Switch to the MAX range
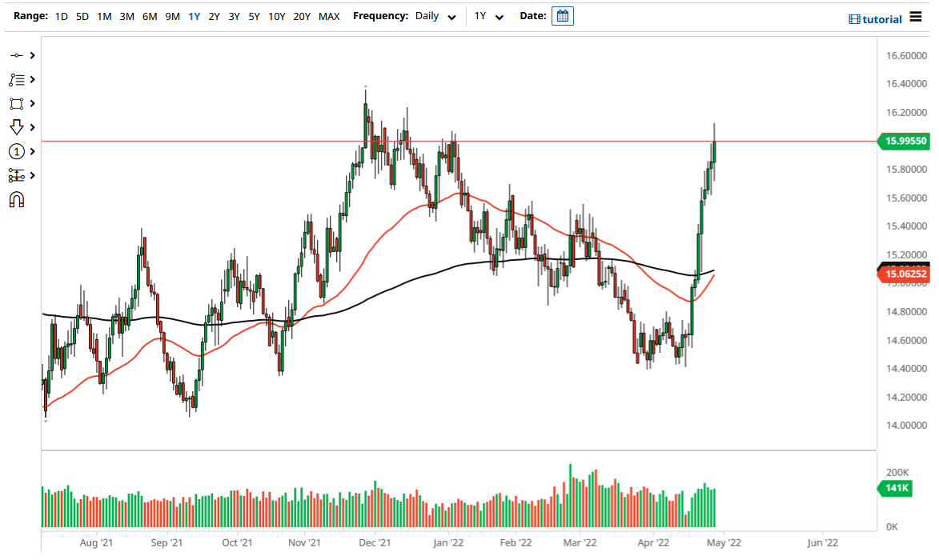The height and width of the screenshot is (560, 939). [329, 16]
